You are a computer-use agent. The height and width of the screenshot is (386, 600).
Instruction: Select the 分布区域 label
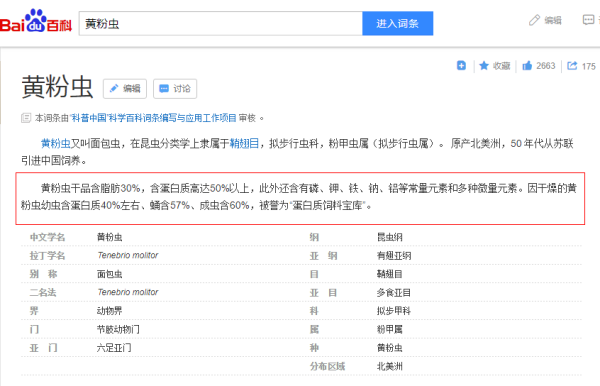pyautogui.click(x=328, y=366)
